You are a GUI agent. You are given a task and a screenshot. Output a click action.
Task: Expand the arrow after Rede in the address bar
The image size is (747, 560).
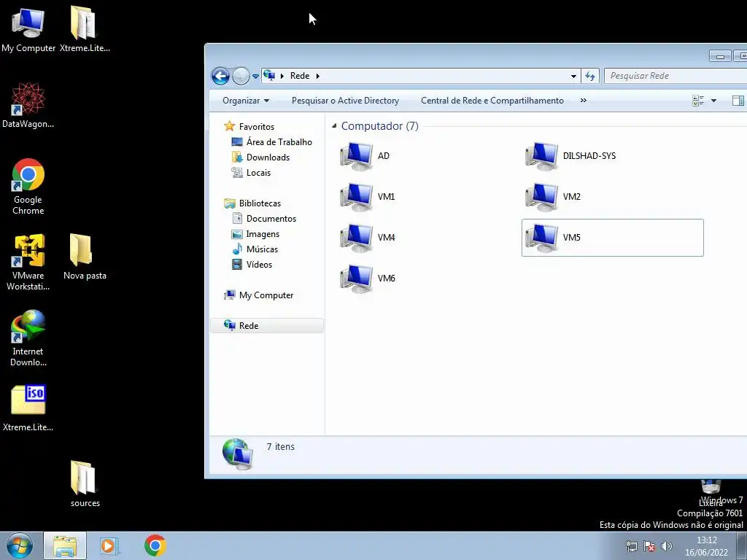point(318,76)
